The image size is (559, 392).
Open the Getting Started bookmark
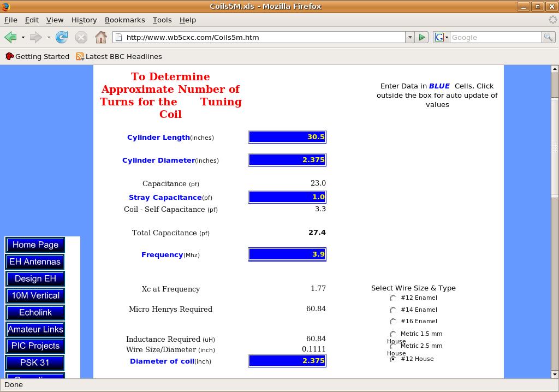[37, 56]
